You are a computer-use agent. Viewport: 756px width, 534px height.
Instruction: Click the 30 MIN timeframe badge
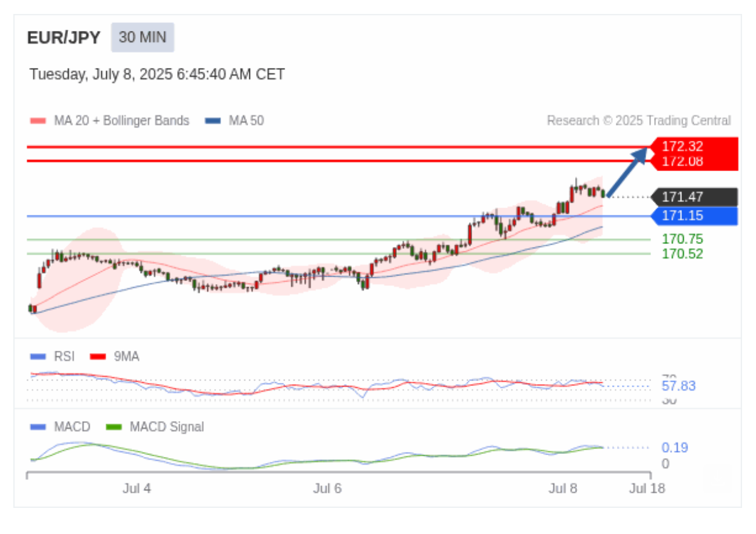pyautogui.click(x=143, y=38)
